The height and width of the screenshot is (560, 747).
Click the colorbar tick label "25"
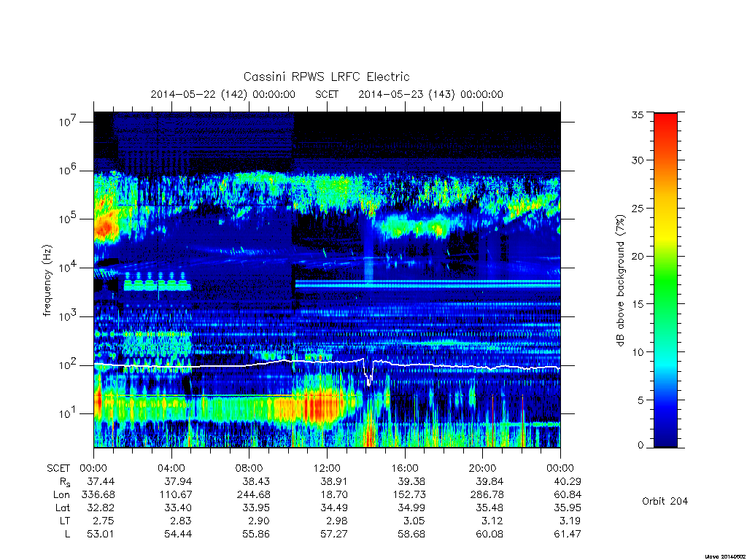click(x=638, y=208)
